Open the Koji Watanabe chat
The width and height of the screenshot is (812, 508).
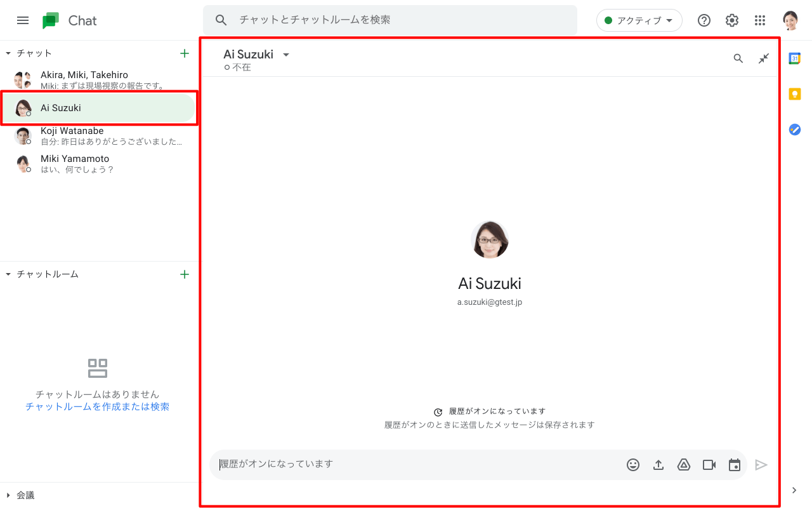[99, 136]
